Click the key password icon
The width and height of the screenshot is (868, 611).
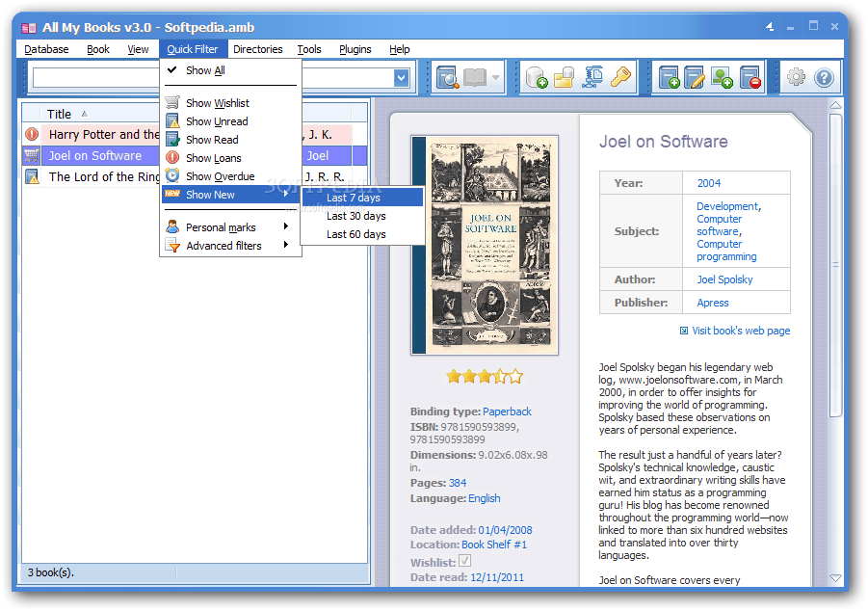(620, 76)
